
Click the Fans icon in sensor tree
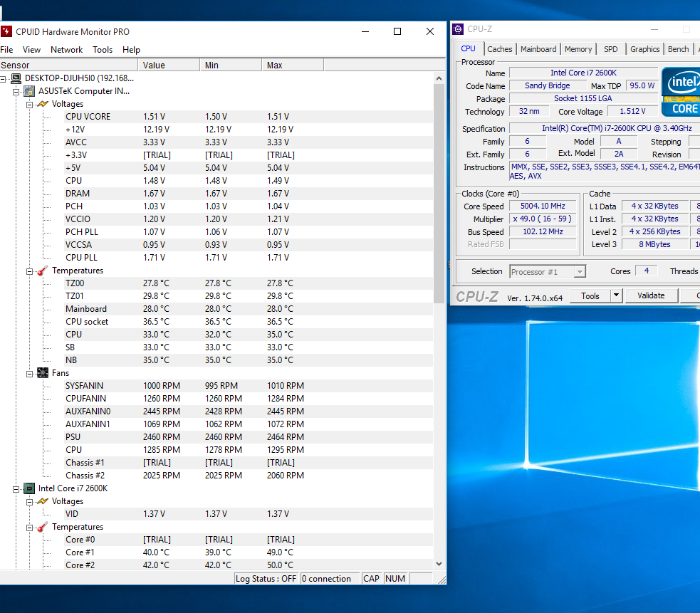click(43, 373)
